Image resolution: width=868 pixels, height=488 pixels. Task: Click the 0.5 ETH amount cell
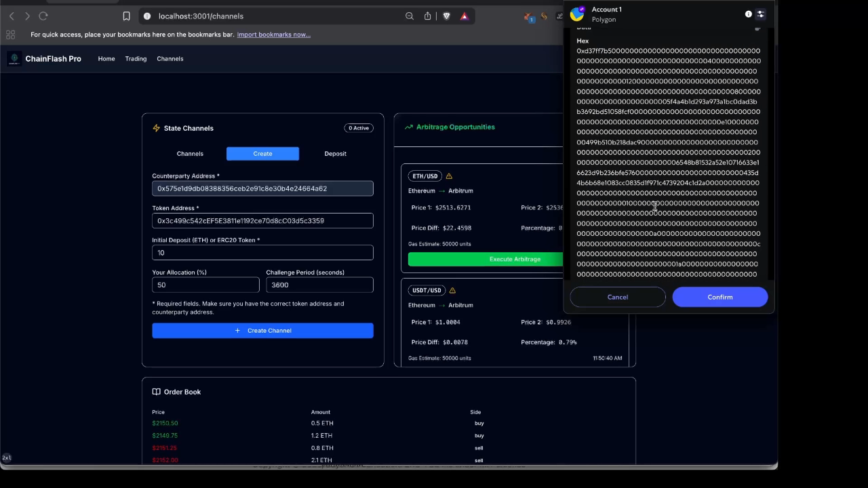pyautogui.click(x=322, y=423)
